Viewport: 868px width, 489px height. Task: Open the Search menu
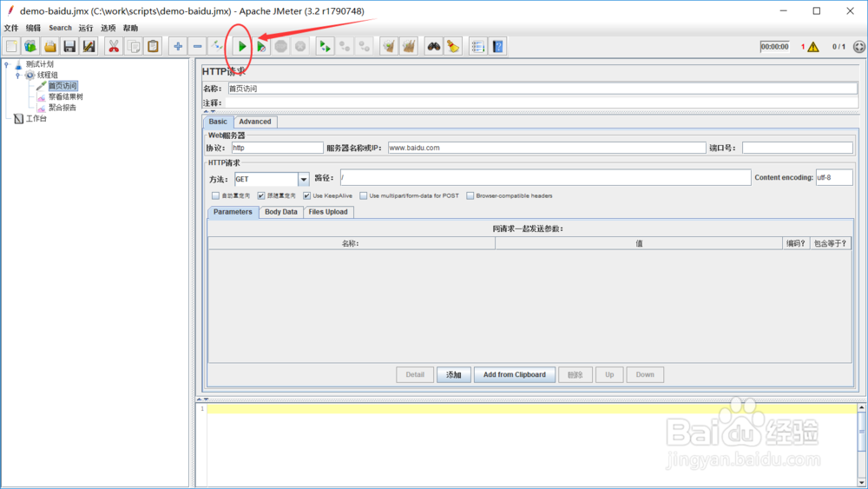(x=61, y=28)
